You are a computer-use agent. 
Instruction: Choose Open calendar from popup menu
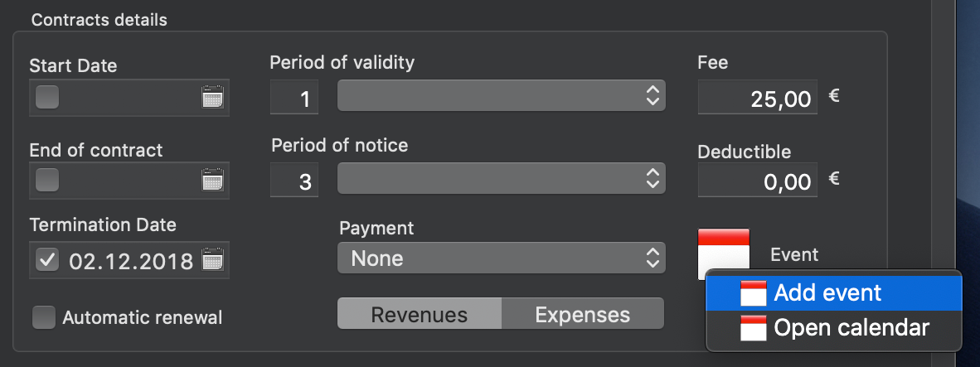point(851,328)
